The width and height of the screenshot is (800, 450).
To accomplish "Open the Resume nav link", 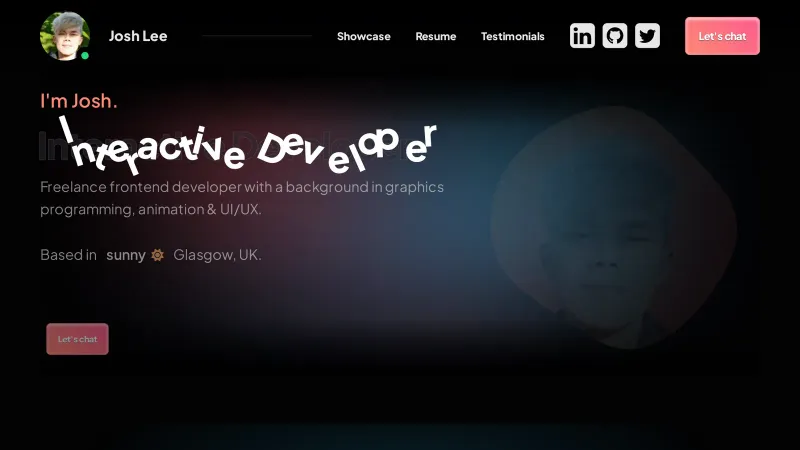I will [x=436, y=36].
